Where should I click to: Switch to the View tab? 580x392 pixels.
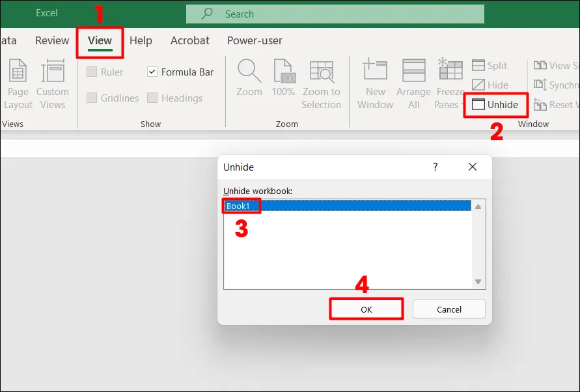click(99, 40)
